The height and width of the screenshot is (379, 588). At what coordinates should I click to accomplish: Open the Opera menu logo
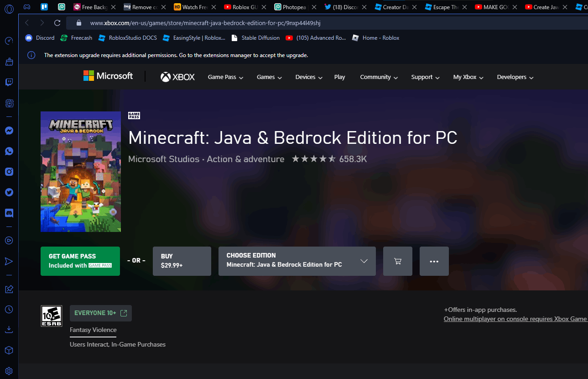tap(9, 9)
